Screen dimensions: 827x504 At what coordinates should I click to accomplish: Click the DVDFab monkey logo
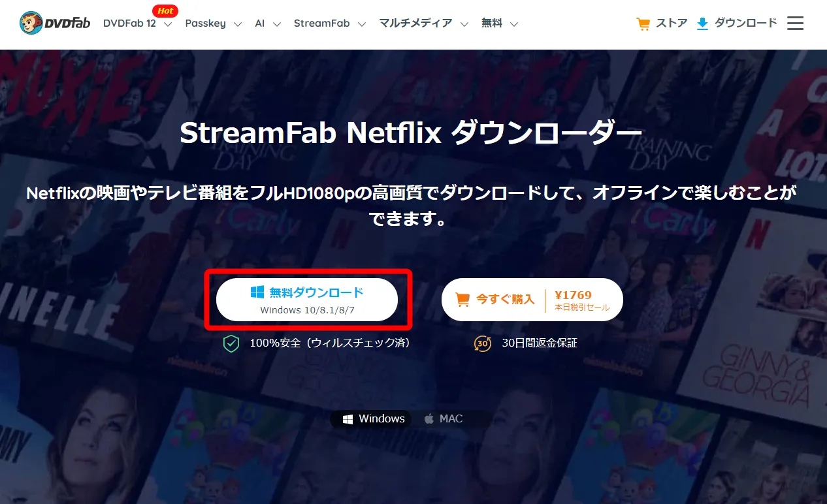tap(55, 24)
